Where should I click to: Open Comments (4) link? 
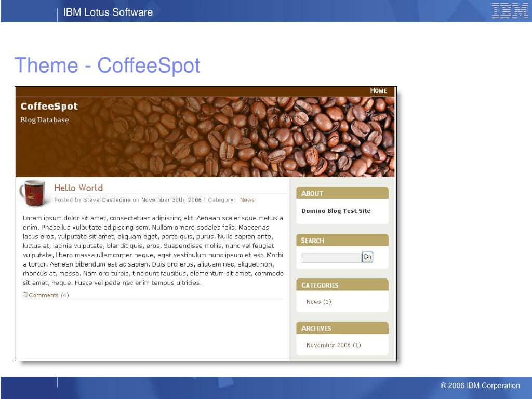tap(48, 295)
